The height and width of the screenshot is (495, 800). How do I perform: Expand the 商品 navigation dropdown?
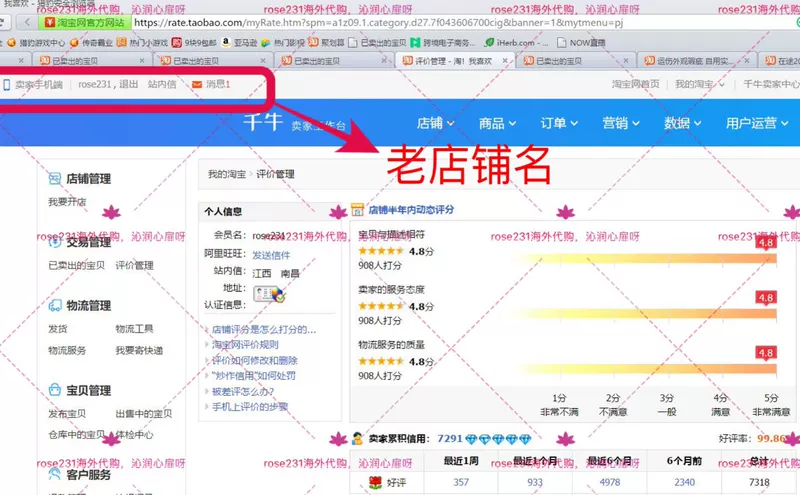(x=497, y=123)
